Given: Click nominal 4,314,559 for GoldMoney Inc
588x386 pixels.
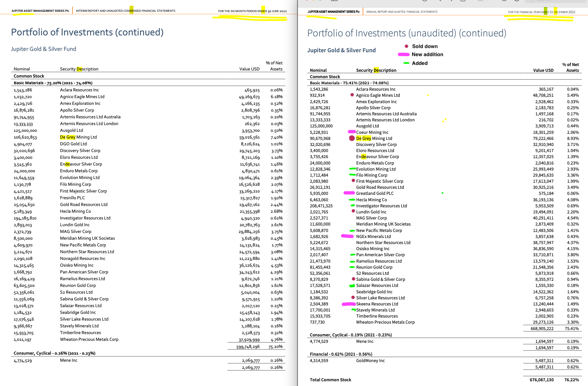Looking at the screenshot, I should pos(319,361).
